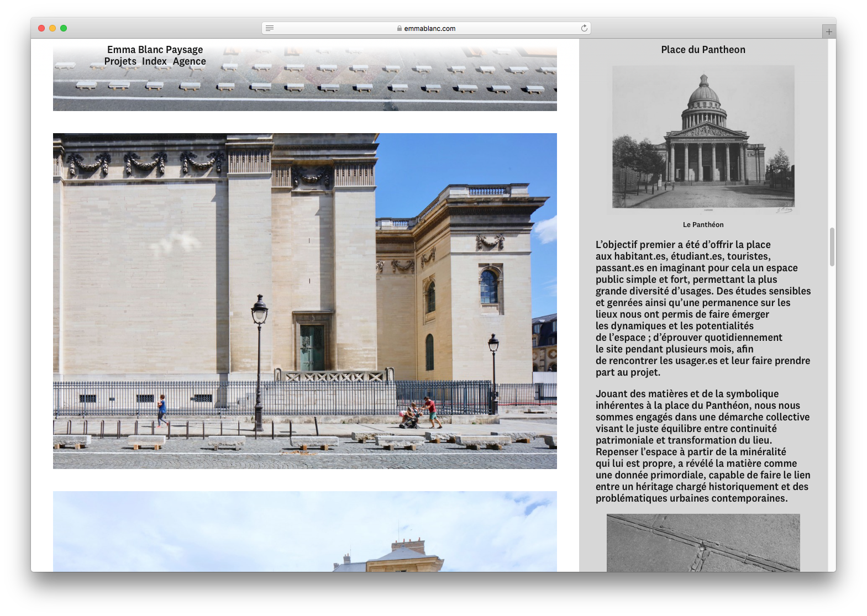The height and width of the screenshot is (616, 867).
Task: Go to Emma Blanc Paysage home link
Action: point(155,50)
